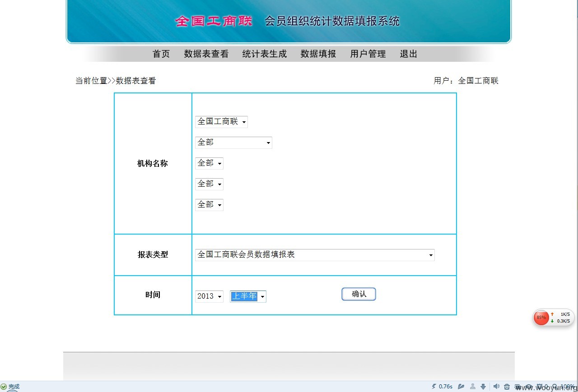Click the 用户：全国工商联 user label
578x392 pixels.
pos(466,81)
